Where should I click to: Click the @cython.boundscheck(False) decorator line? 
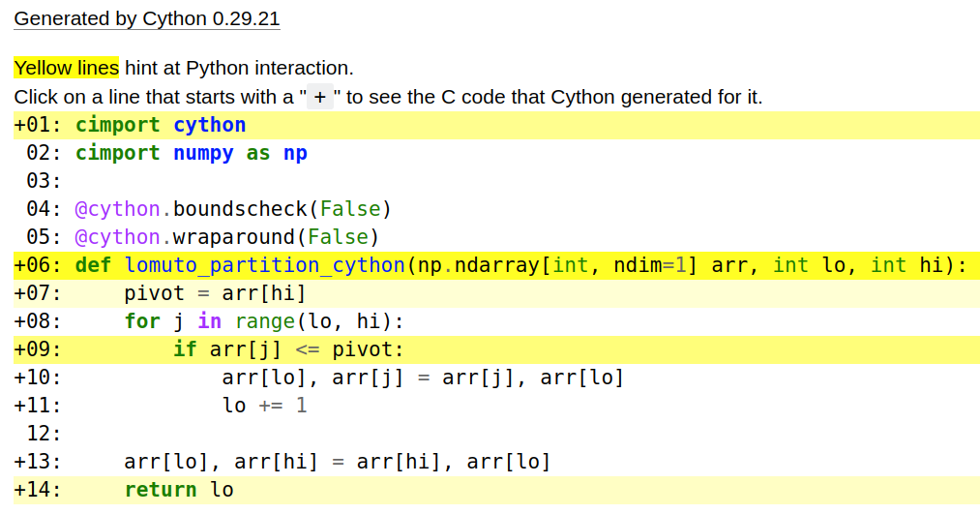coord(233,209)
